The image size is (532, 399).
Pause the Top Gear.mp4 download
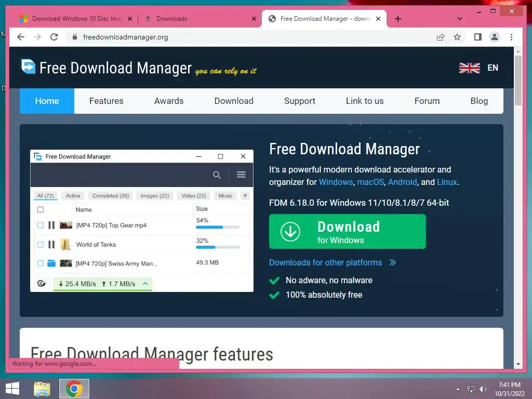click(51, 225)
